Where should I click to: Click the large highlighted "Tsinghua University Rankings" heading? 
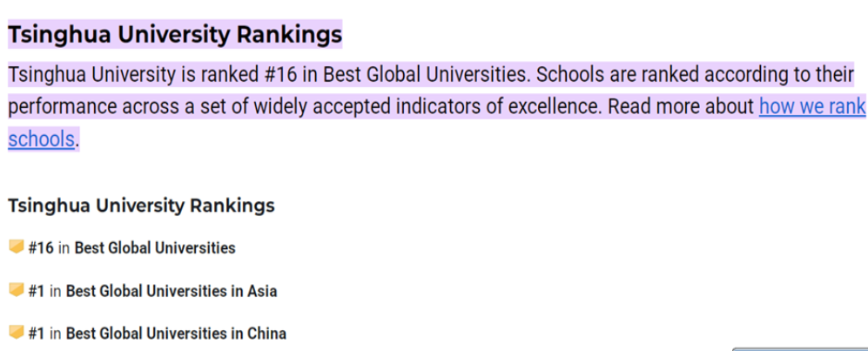coord(175,36)
